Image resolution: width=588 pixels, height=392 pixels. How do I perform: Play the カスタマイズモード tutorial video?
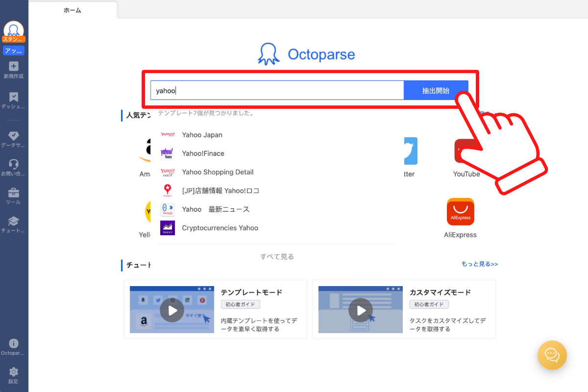[x=361, y=310]
